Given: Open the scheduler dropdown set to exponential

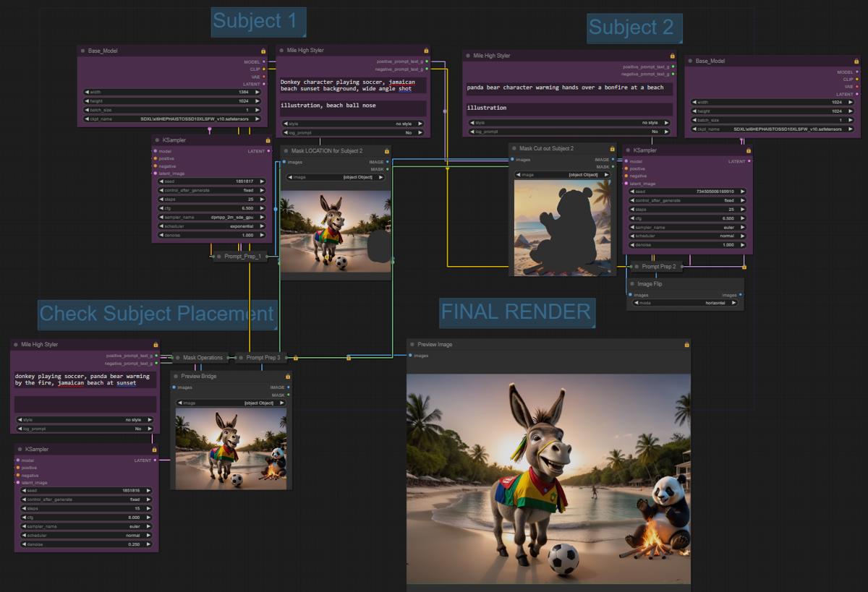Looking at the screenshot, I should (x=210, y=226).
